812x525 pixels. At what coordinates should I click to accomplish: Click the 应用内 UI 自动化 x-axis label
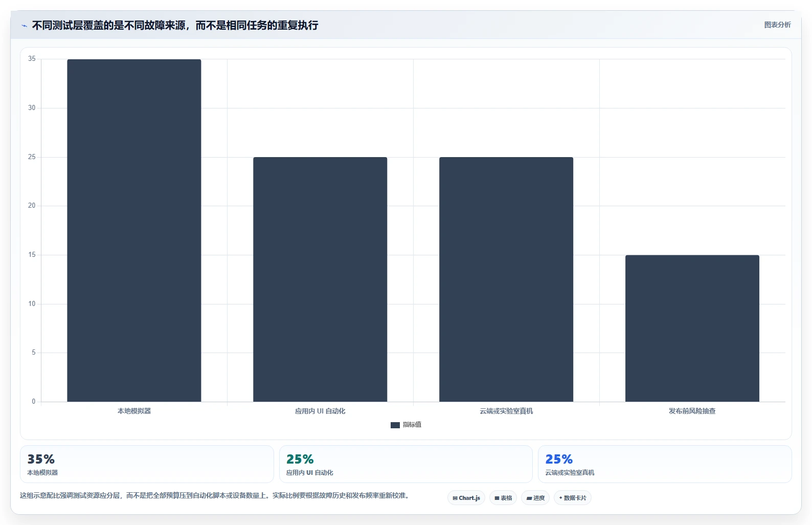[320, 411]
